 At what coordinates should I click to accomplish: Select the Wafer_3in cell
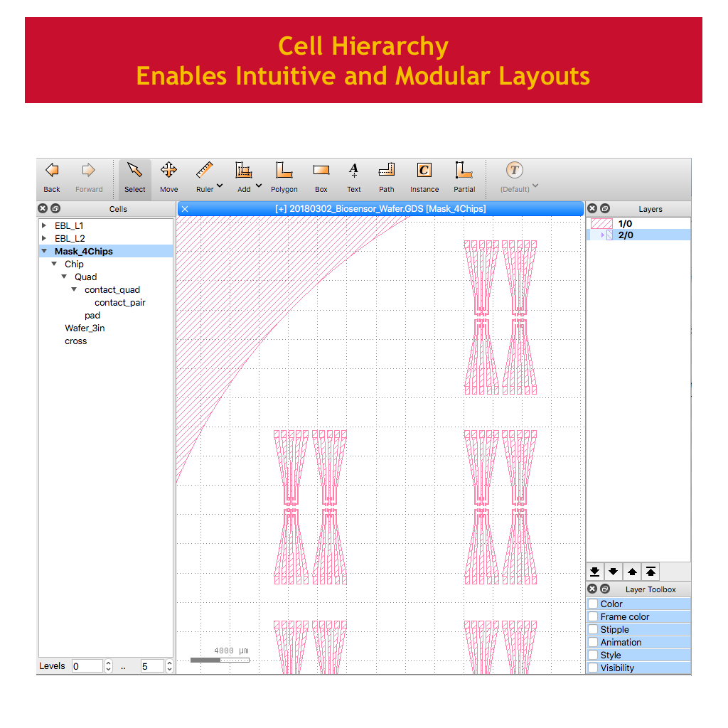point(85,328)
